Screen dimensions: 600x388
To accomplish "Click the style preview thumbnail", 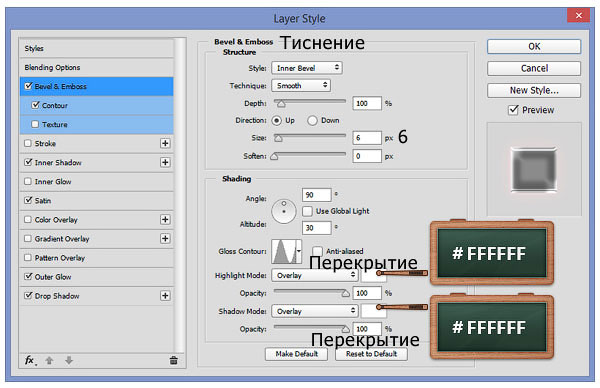I will pyautogui.click(x=534, y=170).
